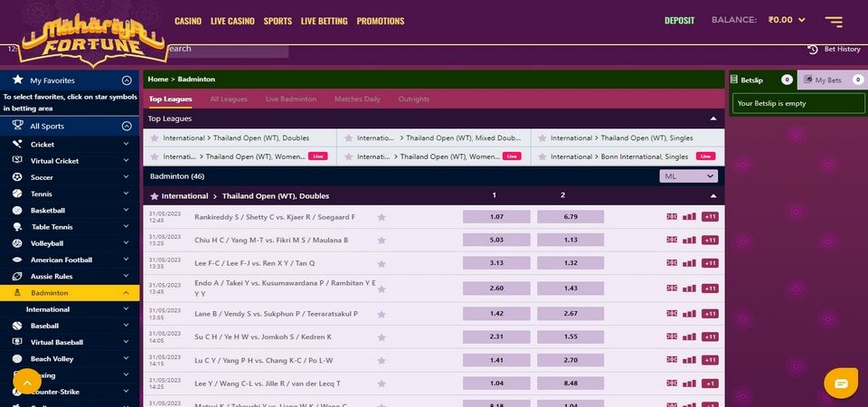Open the LIVE CASINO menu

232,21
